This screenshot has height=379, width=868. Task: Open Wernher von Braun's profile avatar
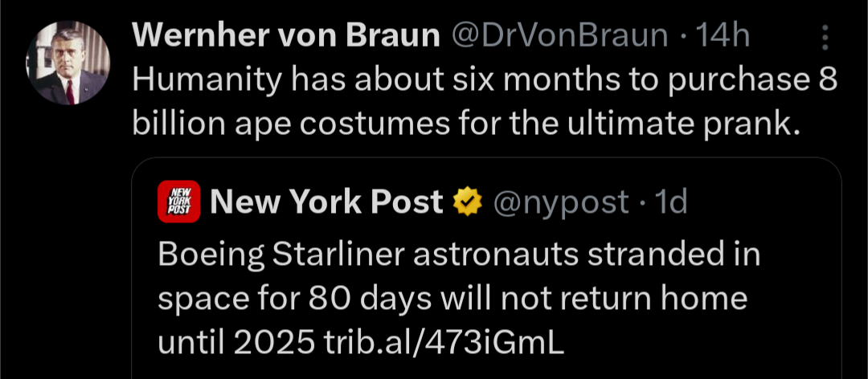(68, 63)
